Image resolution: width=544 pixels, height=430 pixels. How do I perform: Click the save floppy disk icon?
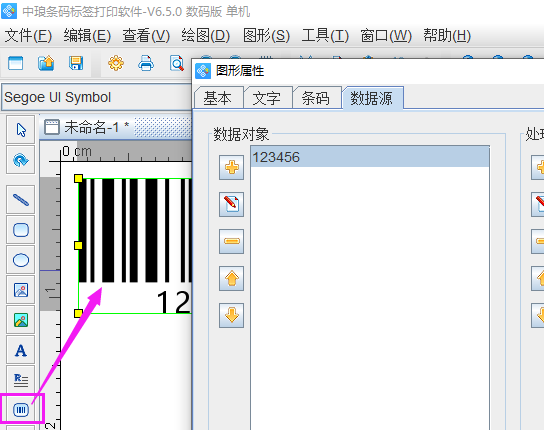[x=76, y=64]
